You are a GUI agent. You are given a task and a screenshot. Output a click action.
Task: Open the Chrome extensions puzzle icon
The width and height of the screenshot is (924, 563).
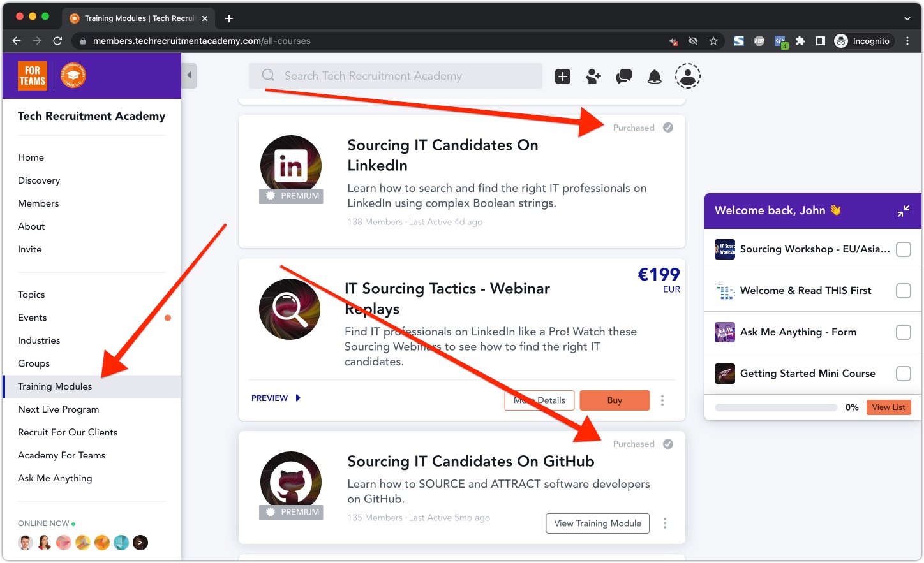(x=800, y=41)
